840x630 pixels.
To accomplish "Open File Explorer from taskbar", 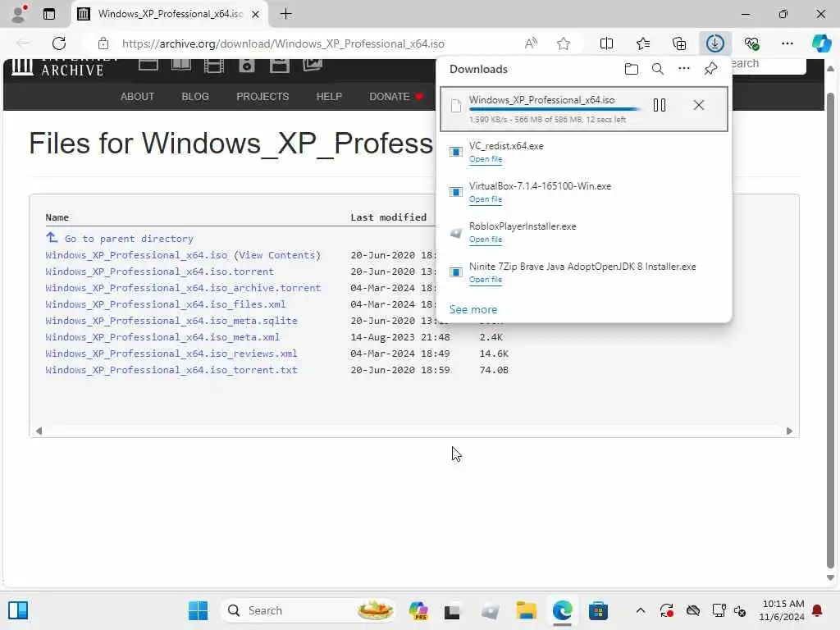I will pos(526,610).
